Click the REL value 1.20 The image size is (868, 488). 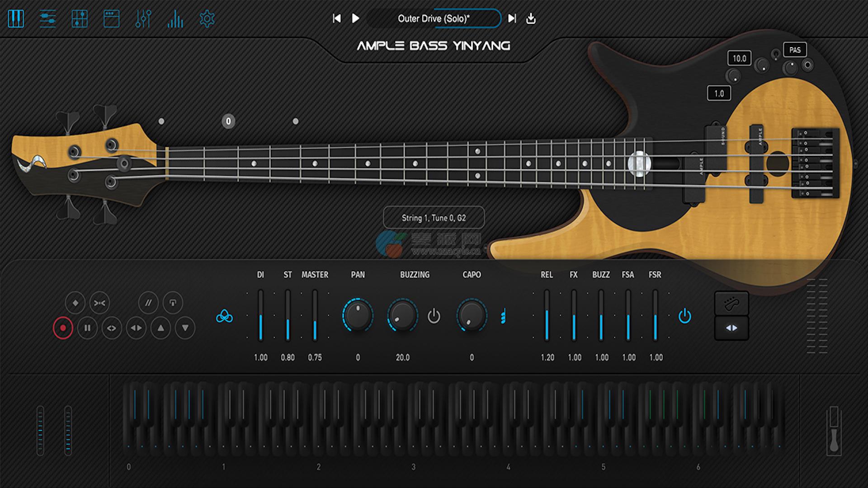547,357
